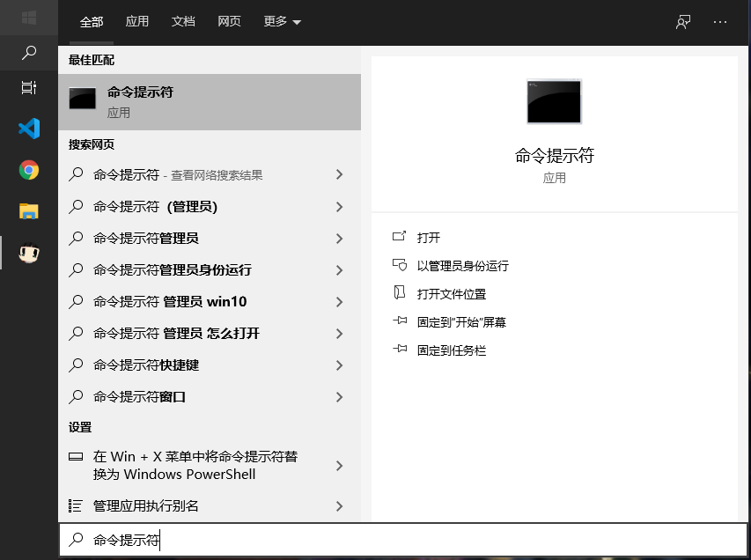Open the ellipsis options menu at top right
751x560 pixels.
tap(721, 20)
